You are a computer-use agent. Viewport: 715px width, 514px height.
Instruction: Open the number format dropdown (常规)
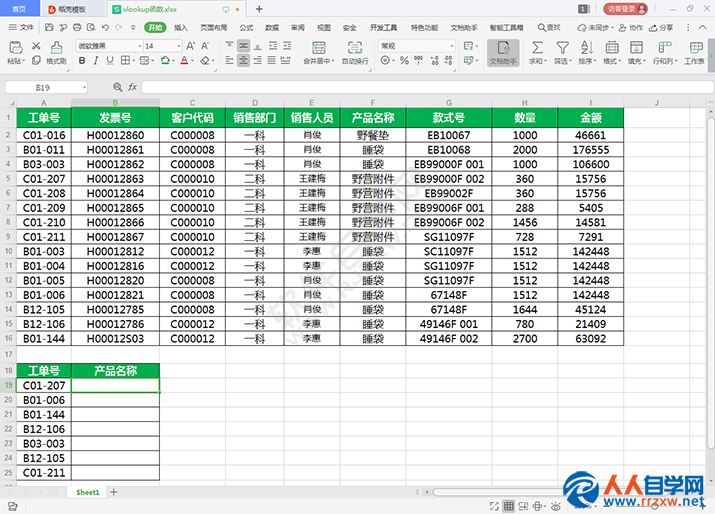pyautogui.click(x=452, y=46)
